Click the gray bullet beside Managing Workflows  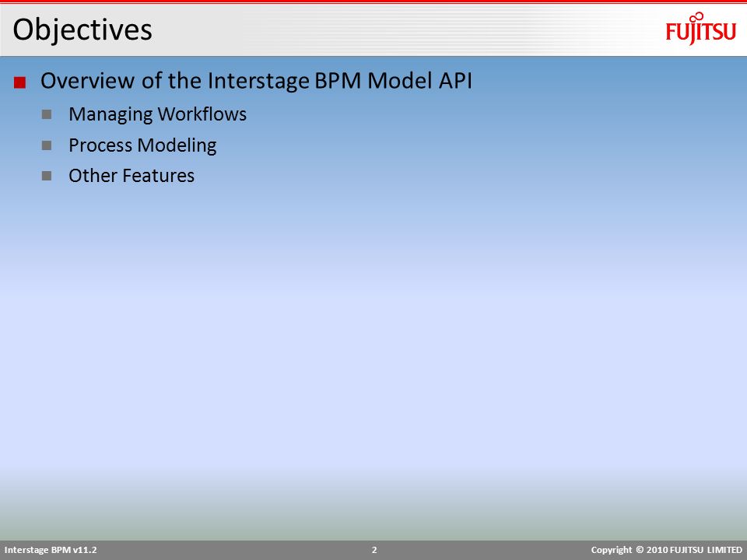pyautogui.click(x=47, y=114)
